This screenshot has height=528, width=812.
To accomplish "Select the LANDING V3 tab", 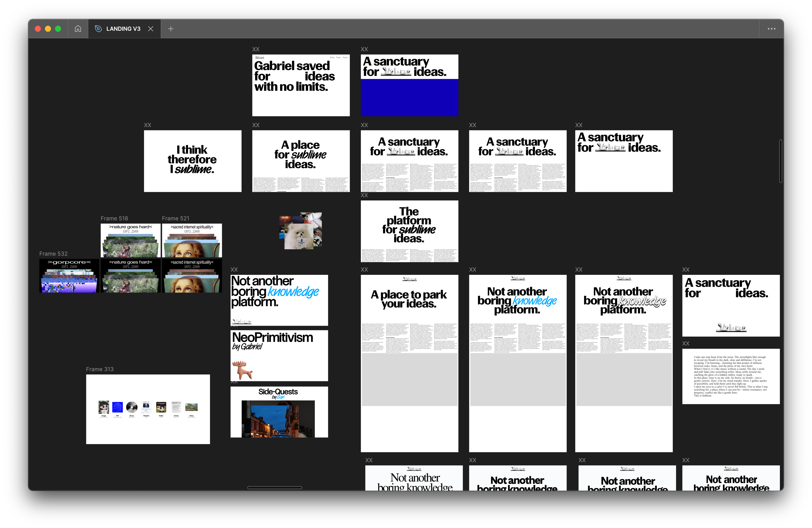I will [x=123, y=29].
